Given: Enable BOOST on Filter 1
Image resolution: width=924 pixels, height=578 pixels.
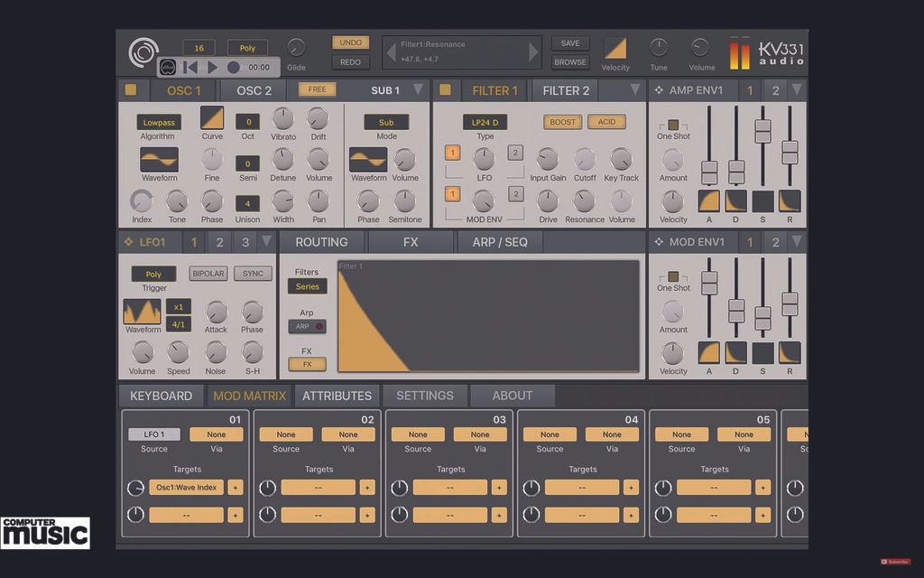Looking at the screenshot, I should (x=562, y=121).
